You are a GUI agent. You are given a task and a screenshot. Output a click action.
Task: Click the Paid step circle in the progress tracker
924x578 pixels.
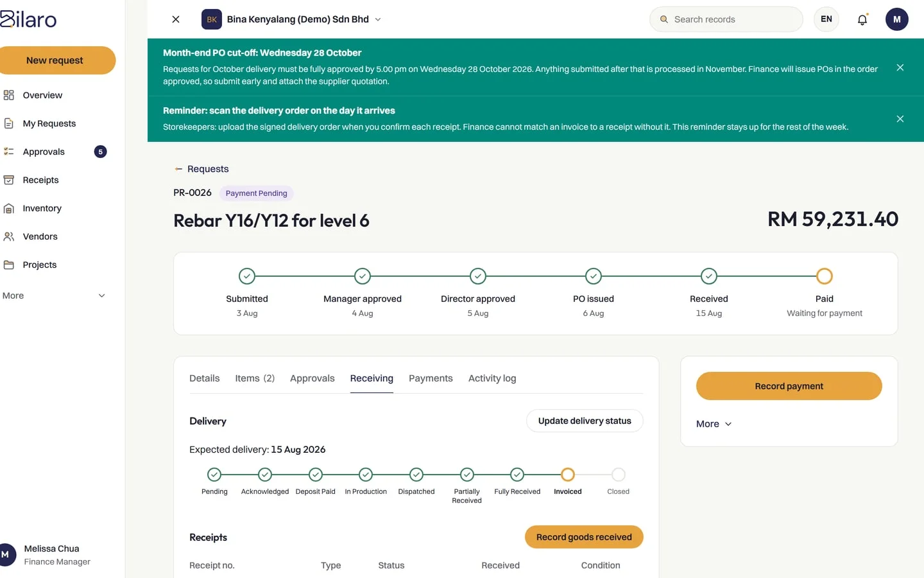coord(825,276)
